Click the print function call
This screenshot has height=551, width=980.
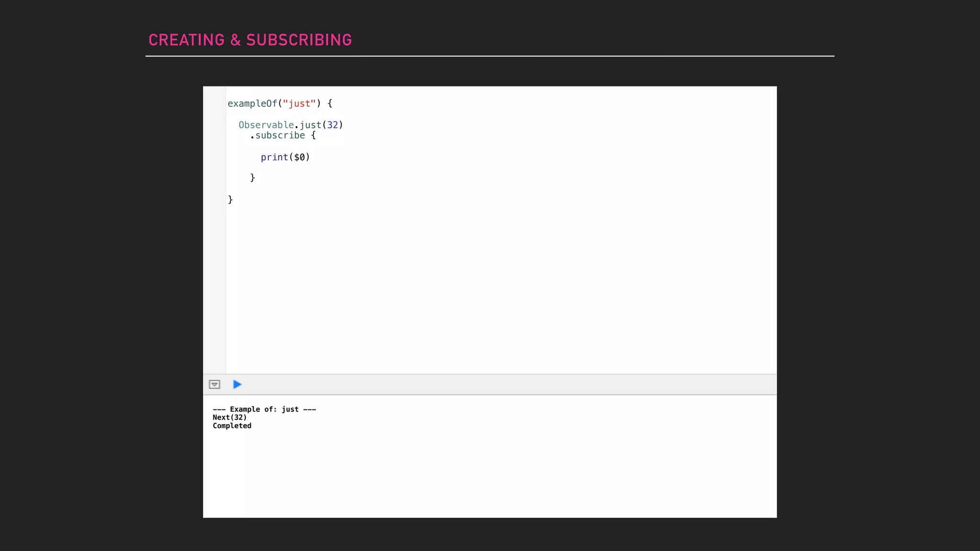click(274, 157)
